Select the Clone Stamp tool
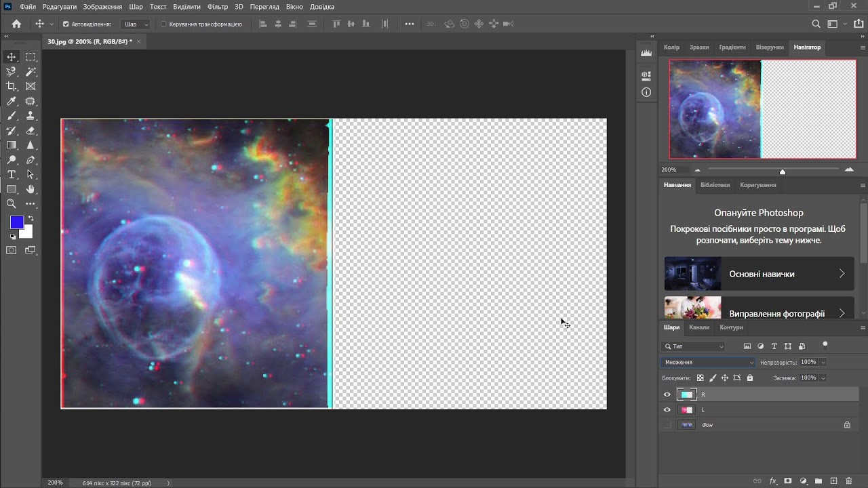Viewport: 868px width, 488px height. pyautogui.click(x=31, y=116)
